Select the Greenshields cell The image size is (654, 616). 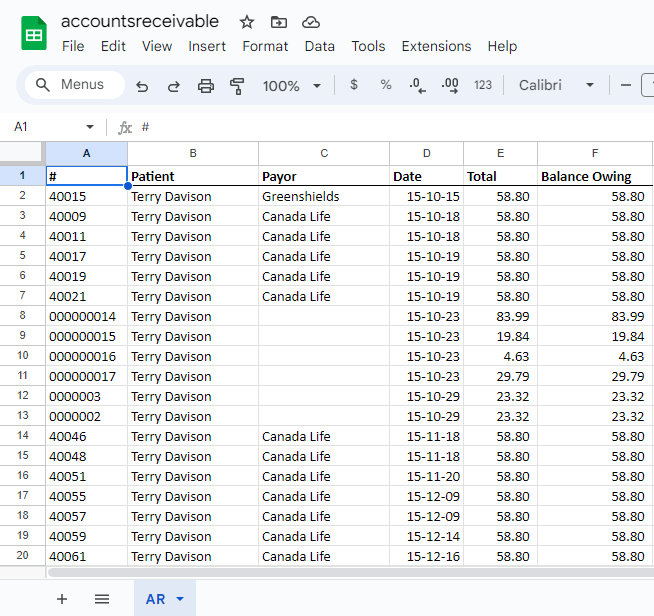pos(324,196)
